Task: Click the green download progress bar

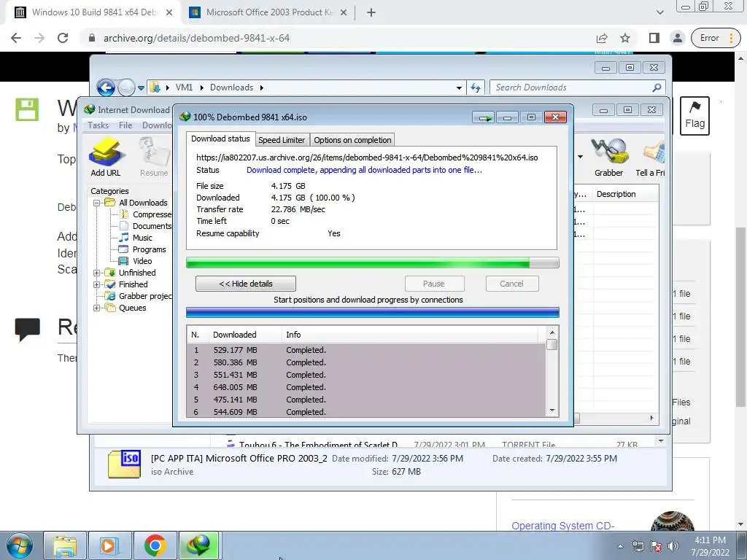Action: tap(372, 262)
